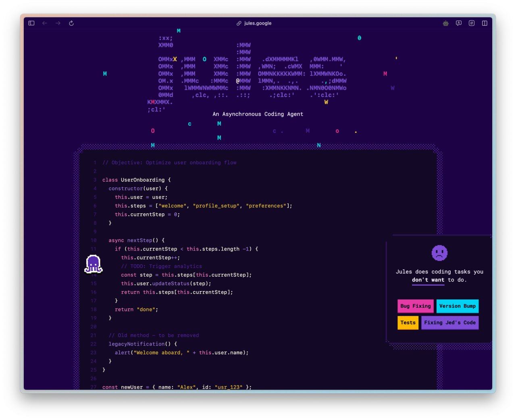Open the chat bubble icon in toolbar

coord(459,23)
